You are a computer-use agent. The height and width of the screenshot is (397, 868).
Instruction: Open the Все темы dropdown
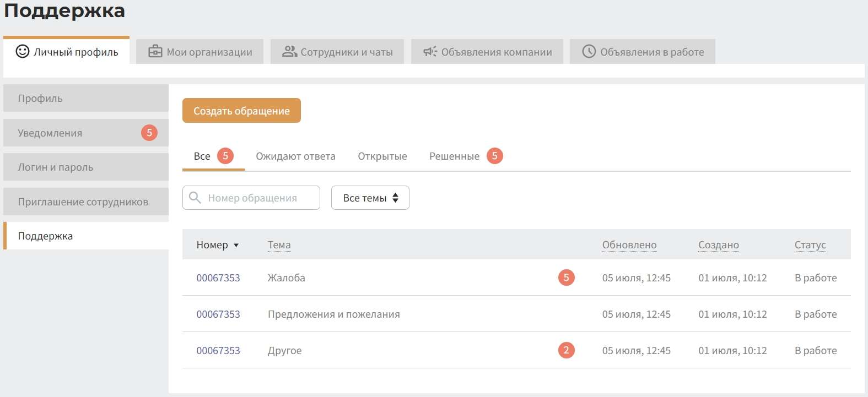click(370, 198)
